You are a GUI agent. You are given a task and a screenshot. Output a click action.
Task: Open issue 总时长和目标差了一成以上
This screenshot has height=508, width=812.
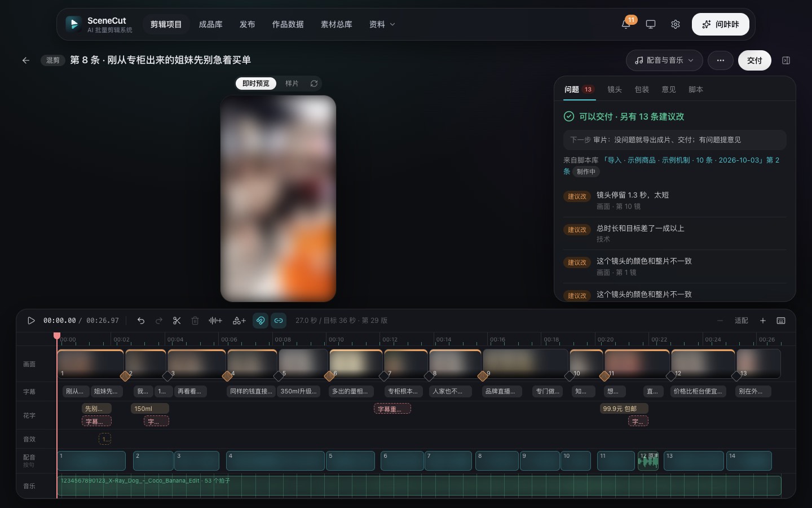click(674, 233)
